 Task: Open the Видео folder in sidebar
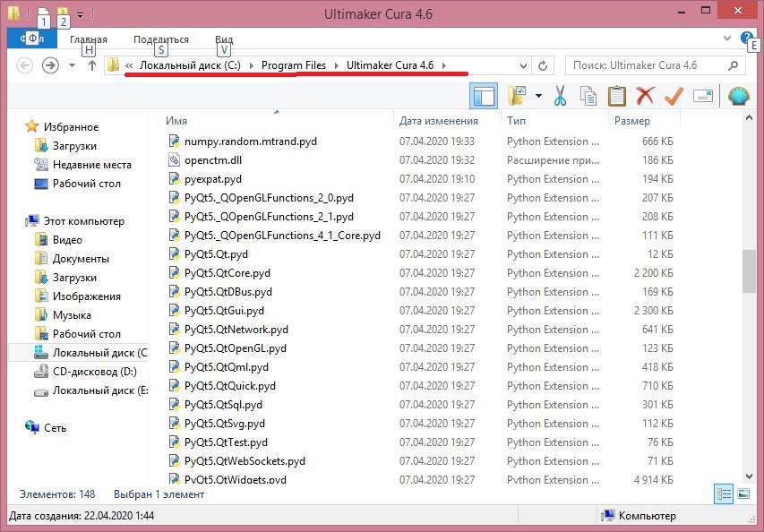67,240
